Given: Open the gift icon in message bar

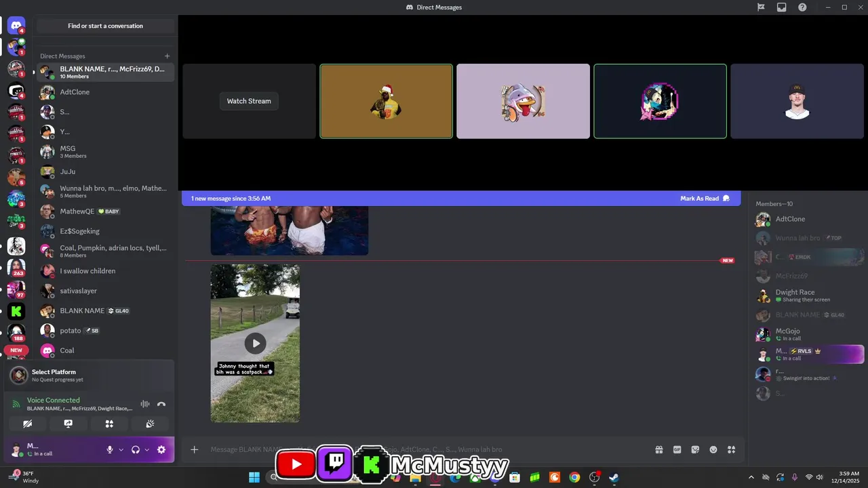Looking at the screenshot, I should [658, 449].
